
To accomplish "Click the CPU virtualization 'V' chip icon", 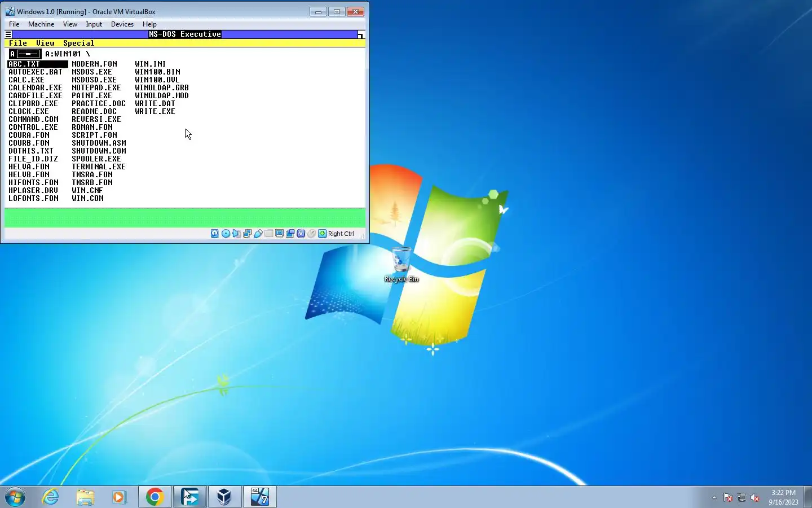I will click(x=301, y=234).
